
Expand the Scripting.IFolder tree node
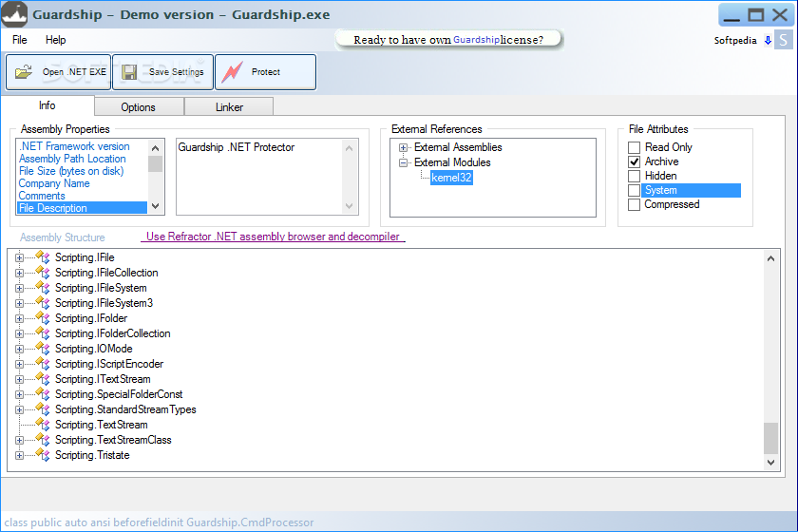click(x=19, y=318)
